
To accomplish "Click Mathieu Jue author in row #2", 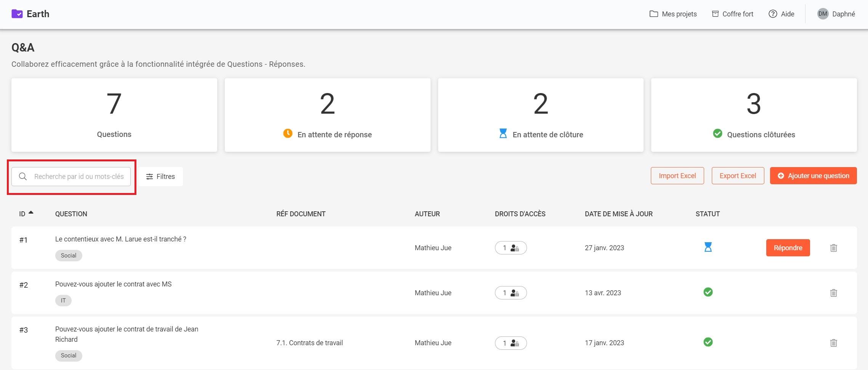I will click(433, 293).
